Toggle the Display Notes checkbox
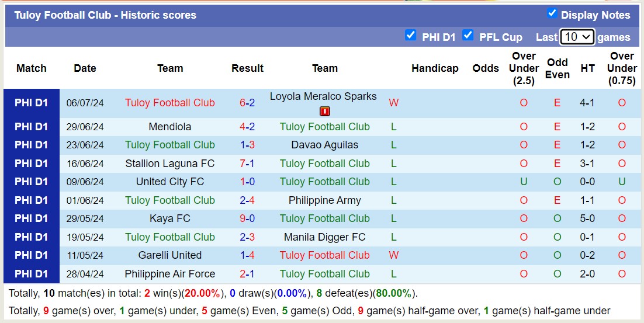The image size is (644, 323). coord(552,13)
